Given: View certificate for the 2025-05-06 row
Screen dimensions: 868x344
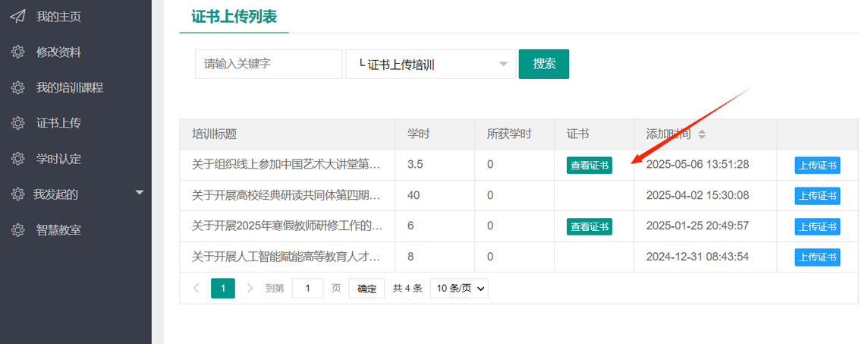Looking at the screenshot, I should pos(589,165).
